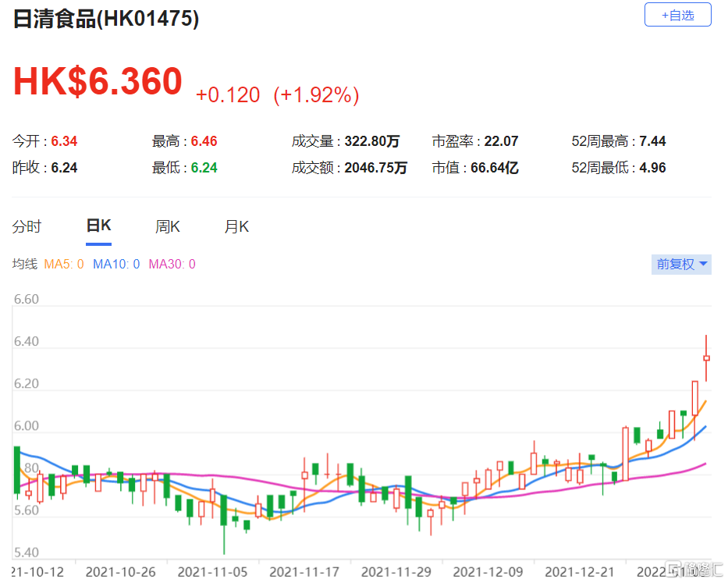Click the 52周最高 value 7.44
The height and width of the screenshot is (583, 728).
(652, 141)
